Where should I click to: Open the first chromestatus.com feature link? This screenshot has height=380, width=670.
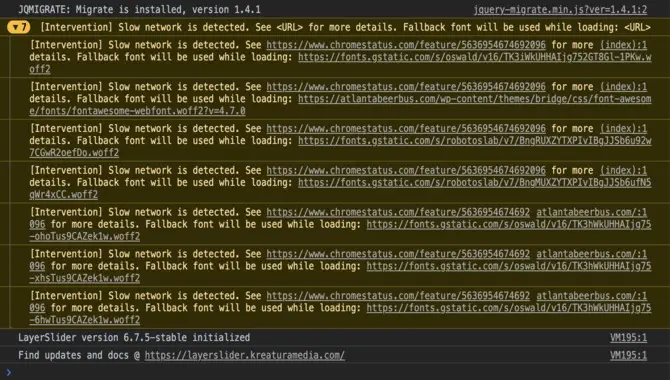coord(406,45)
